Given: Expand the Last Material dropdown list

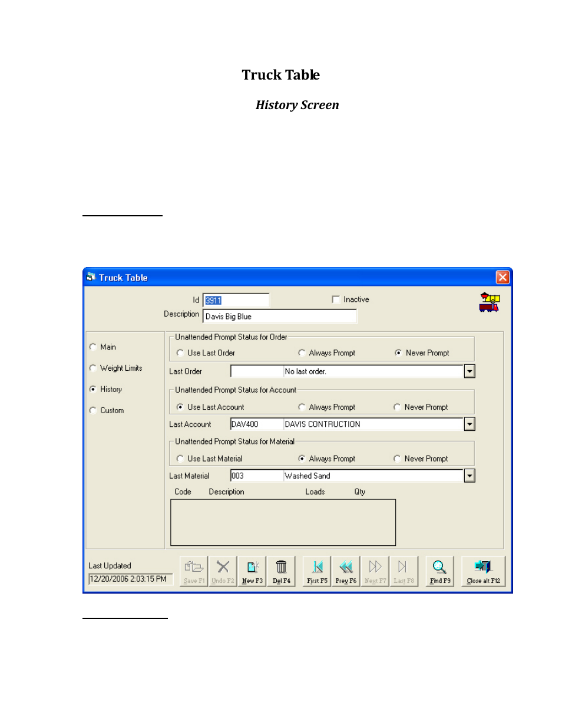Looking at the screenshot, I should point(470,476).
